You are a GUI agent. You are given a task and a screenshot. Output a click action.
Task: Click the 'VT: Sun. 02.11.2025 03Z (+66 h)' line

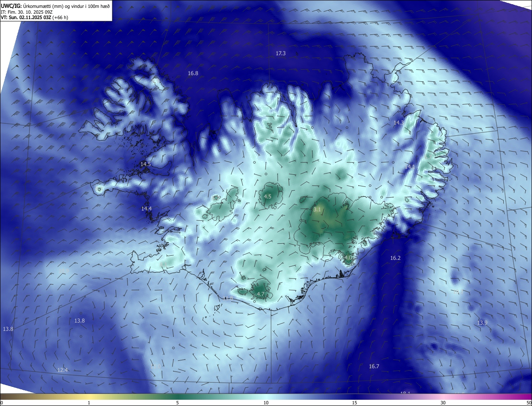34,17
